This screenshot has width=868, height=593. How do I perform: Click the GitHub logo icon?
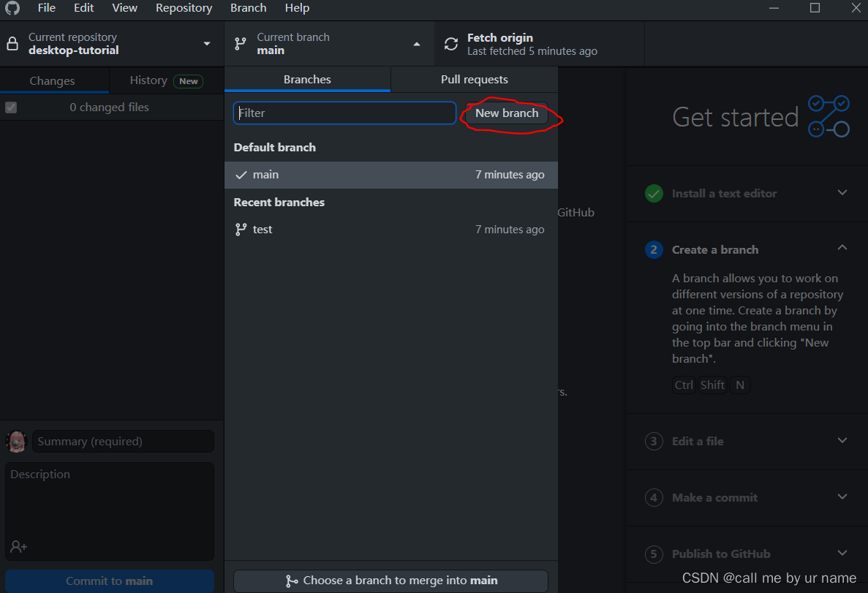coord(13,10)
